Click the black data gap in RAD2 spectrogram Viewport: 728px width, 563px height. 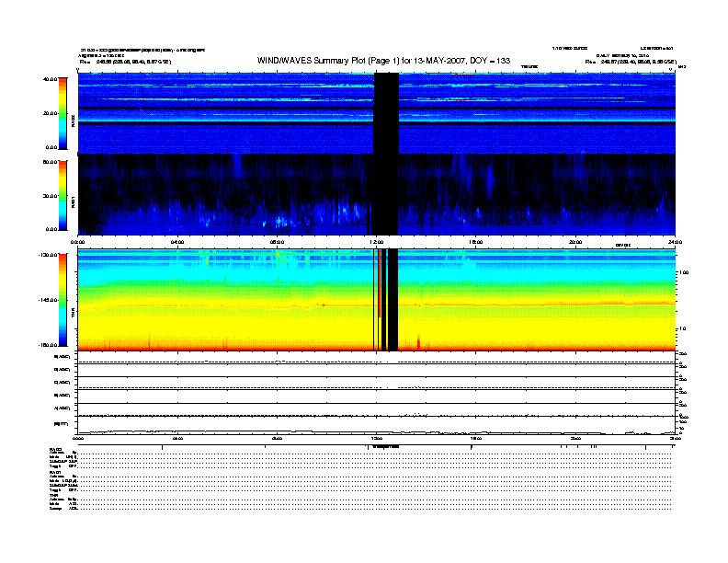386,113
